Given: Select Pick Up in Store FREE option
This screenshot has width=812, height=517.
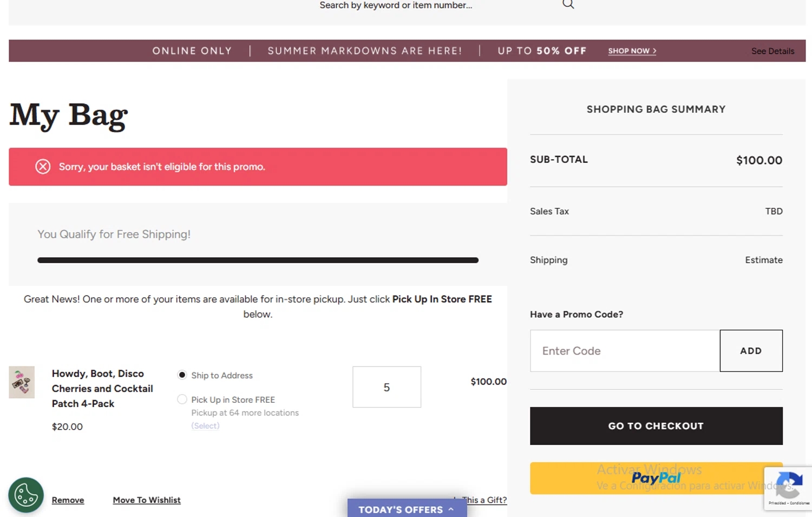Looking at the screenshot, I should [x=182, y=400].
